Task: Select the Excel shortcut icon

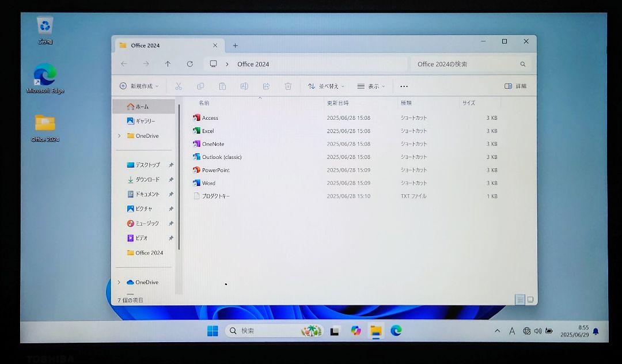Action: tap(196, 131)
